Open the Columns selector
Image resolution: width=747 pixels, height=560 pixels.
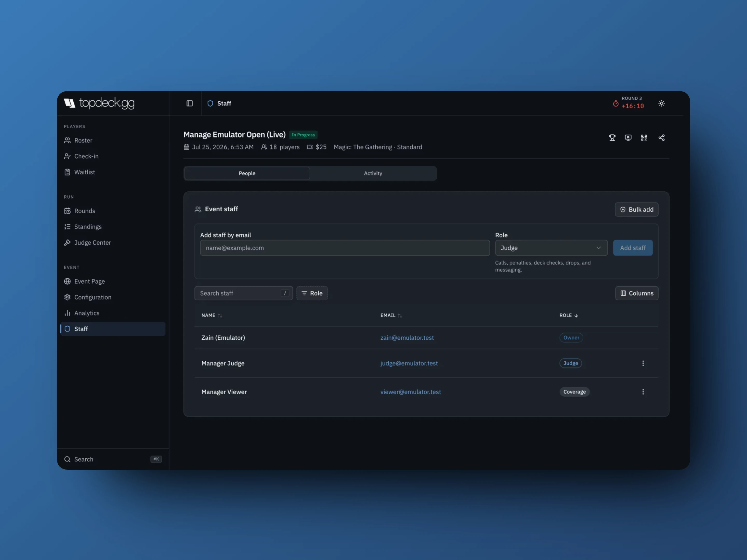pyautogui.click(x=637, y=293)
